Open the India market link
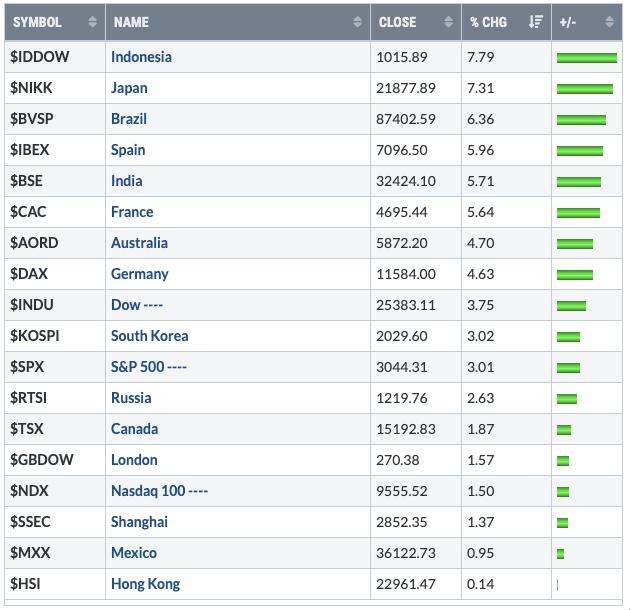This screenshot has height=610, width=631. point(127,181)
